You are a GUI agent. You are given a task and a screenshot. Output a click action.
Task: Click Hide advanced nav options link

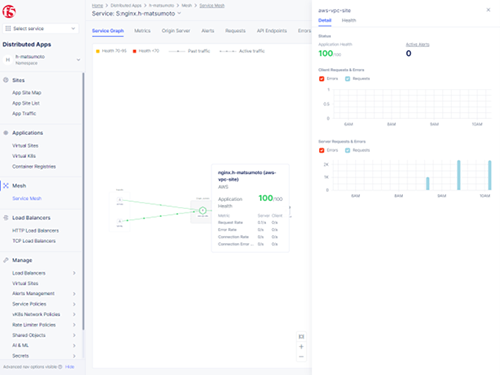tap(70, 367)
